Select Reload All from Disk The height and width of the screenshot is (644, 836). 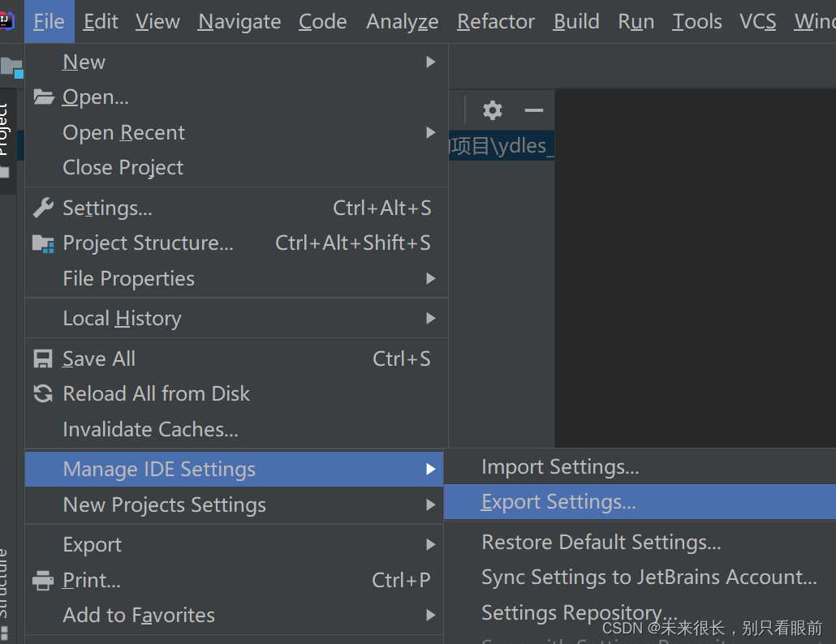pos(236,393)
